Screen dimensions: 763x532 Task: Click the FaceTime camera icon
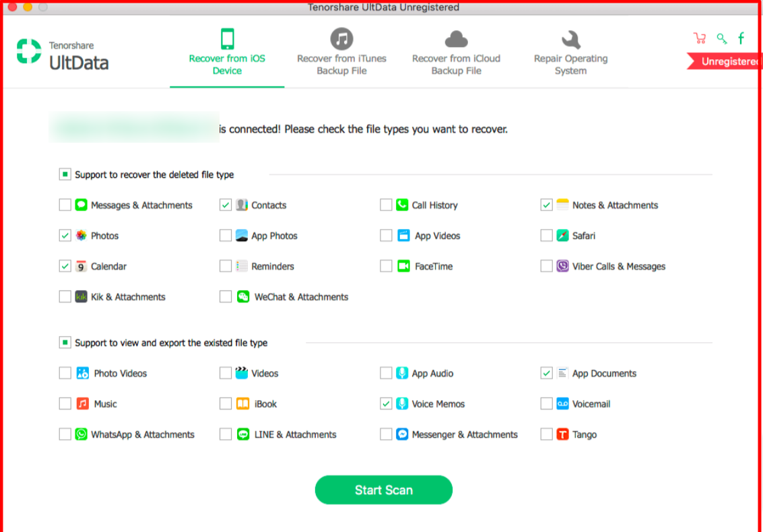pos(403,266)
